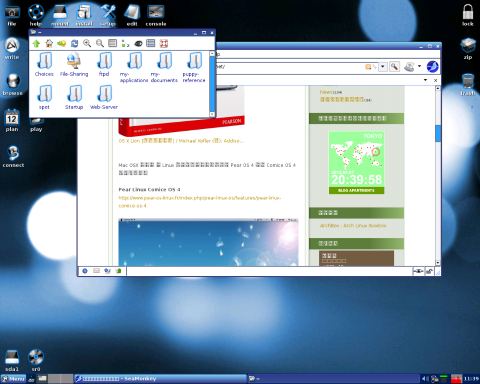Image resolution: width=480 pixels, height=384 pixels.
Task: Click ROX-Filer scrollbar down arrow
Action: coord(212,114)
